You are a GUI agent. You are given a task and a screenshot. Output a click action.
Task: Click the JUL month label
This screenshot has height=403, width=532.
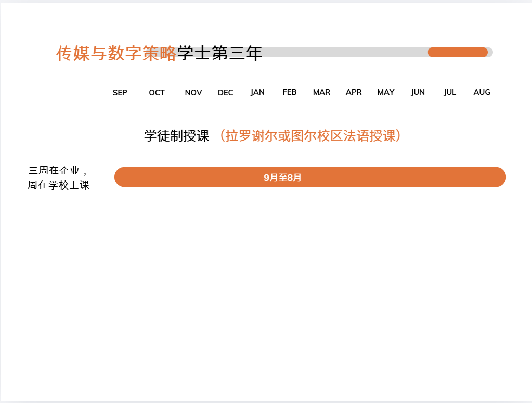[x=450, y=92]
